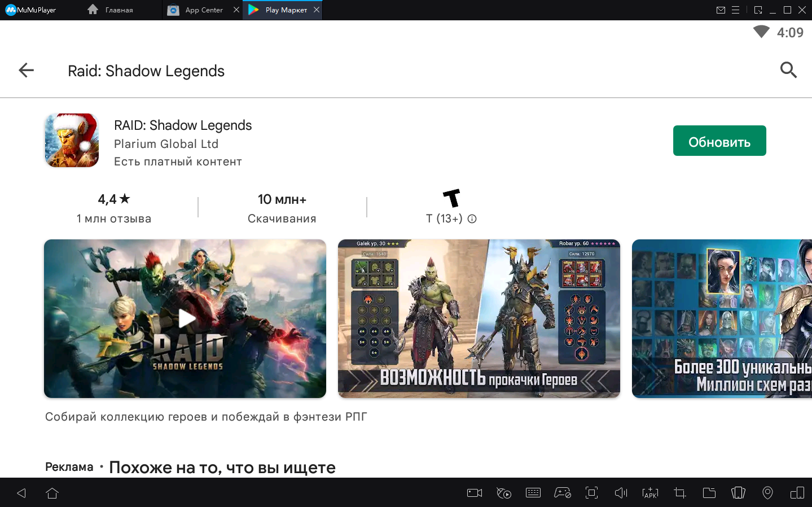Viewport: 812px width, 507px height.
Task: Click the Plarium Global Ltd developer link
Action: [x=166, y=144]
